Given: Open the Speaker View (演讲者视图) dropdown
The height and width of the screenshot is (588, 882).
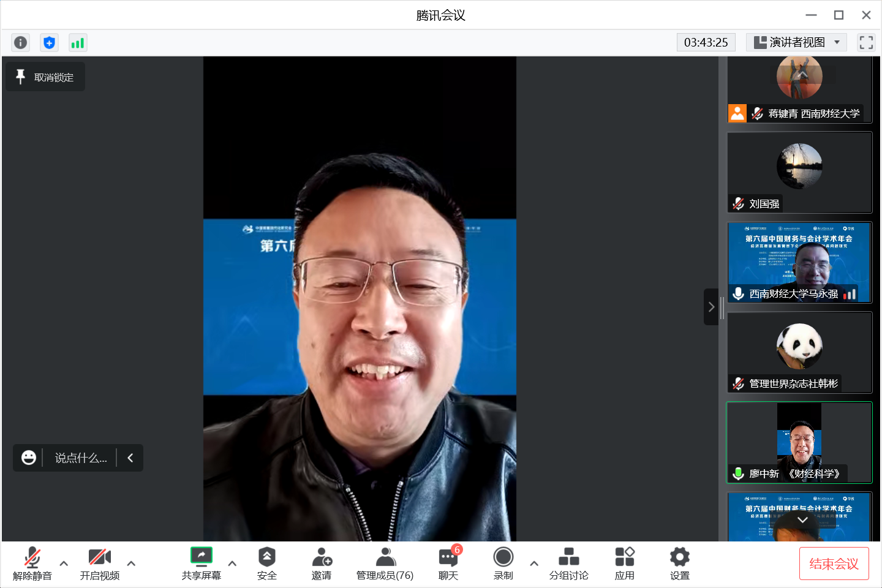Looking at the screenshot, I should click(796, 42).
